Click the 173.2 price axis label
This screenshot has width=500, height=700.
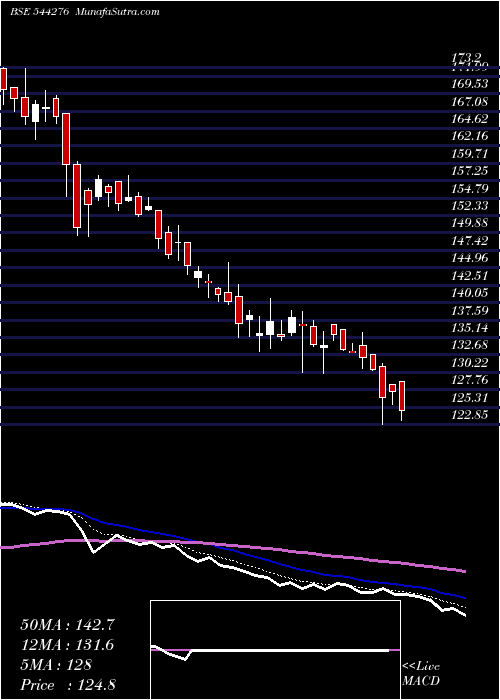(x=466, y=58)
